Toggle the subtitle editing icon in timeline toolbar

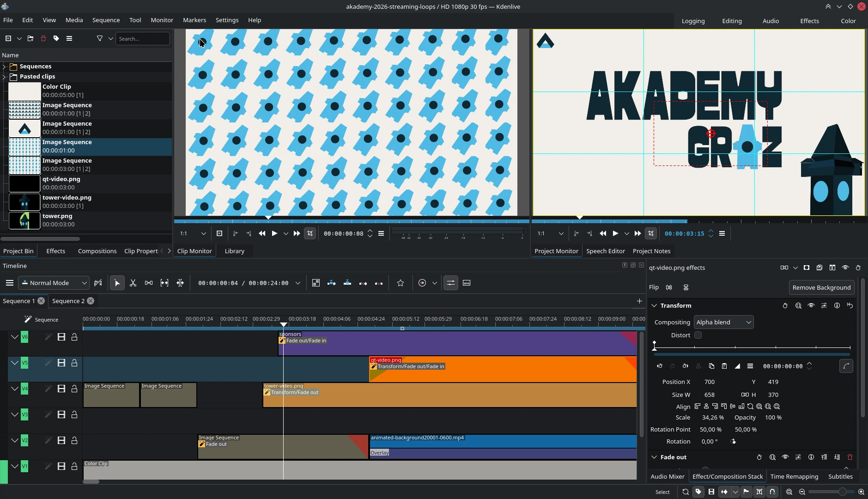click(x=467, y=283)
